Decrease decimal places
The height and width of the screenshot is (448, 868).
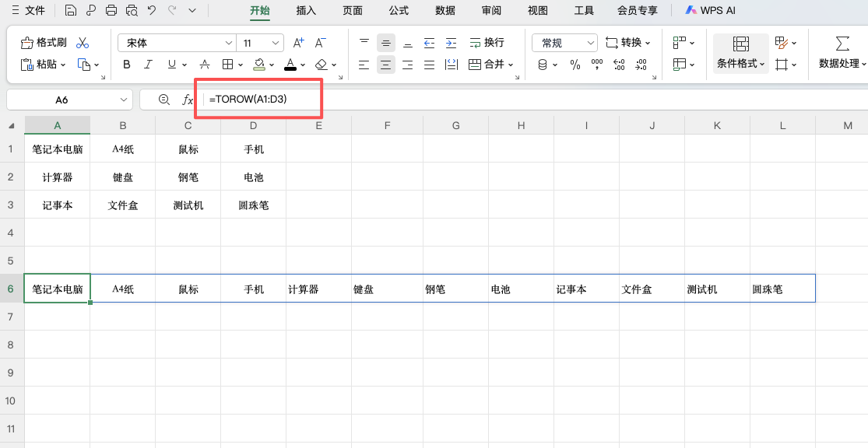pyautogui.click(x=641, y=65)
